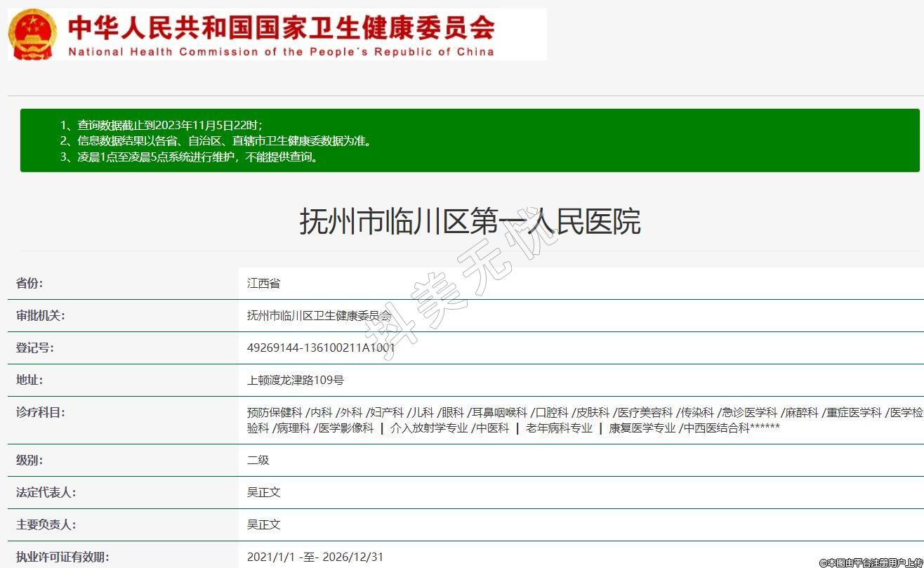Click the 法定代表人 value 吴正文
924x568 pixels.
pyautogui.click(x=263, y=492)
